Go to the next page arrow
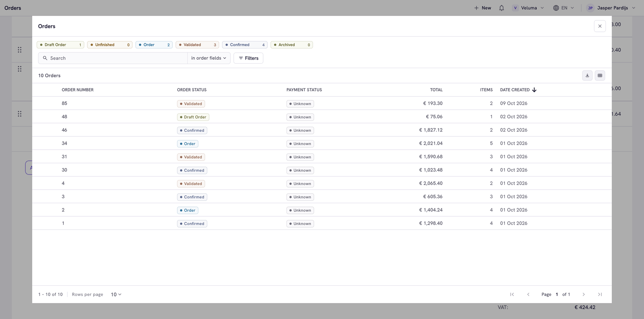 (584, 295)
